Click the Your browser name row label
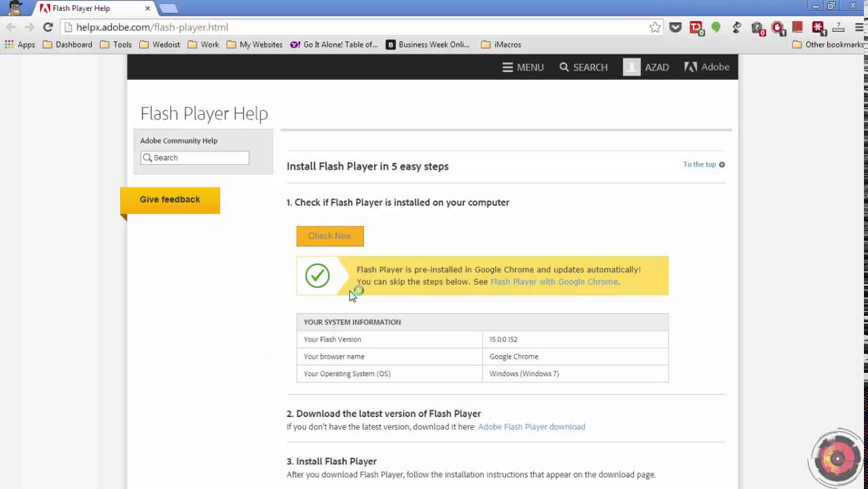Viewport: 868px width, 489px height. [334, 357]
